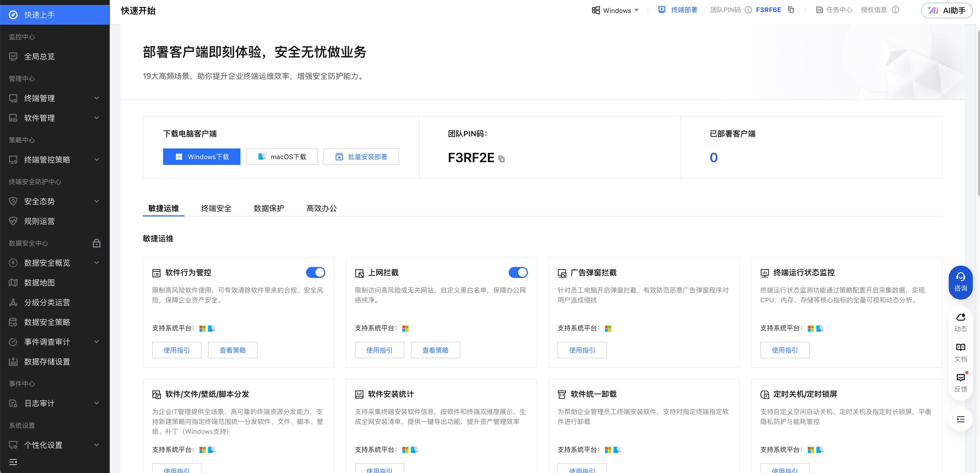Viewport: 980px width, 473px height.
Task: Click the Windows下载 button
Action: point(202,157)
